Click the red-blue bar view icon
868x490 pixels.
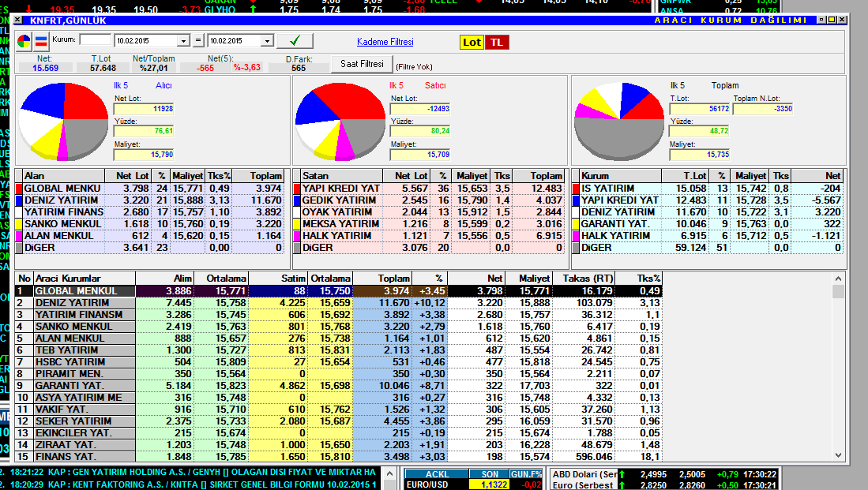pyautogui.click(x=40, y=41)
